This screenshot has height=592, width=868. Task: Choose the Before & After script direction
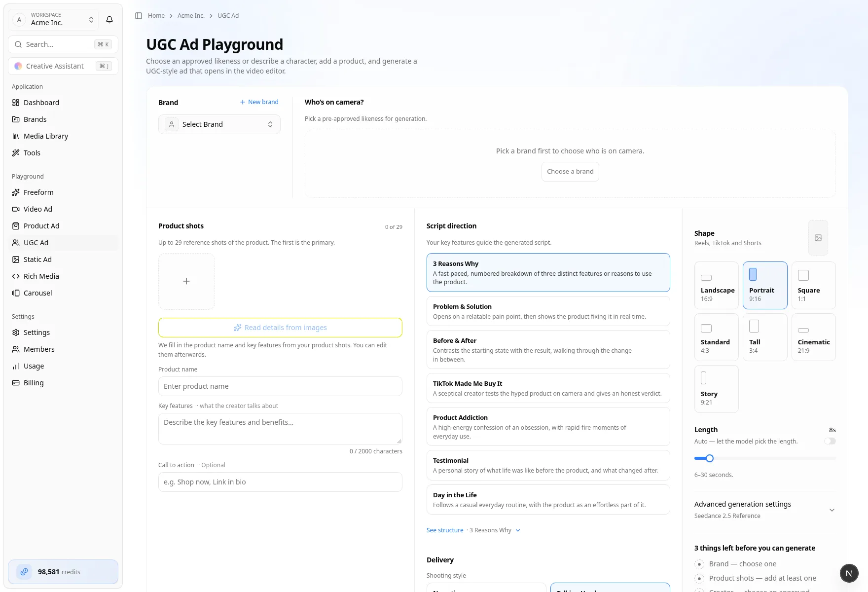click(548, 349)
